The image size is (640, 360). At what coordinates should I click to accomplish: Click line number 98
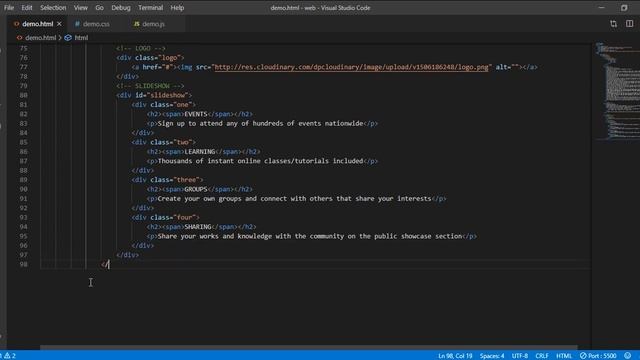coord(24,264)
